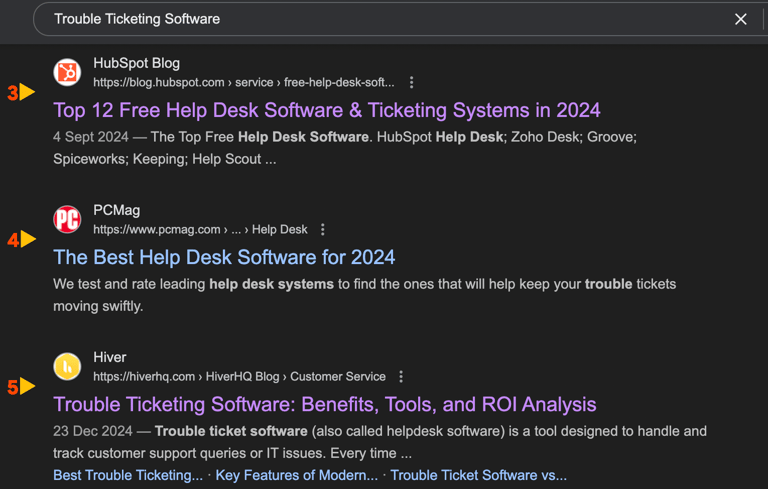768x489 pixels.
Task: Click the www.pcmag.com breadcrumb URL
Action: click(x=200, y=229)
